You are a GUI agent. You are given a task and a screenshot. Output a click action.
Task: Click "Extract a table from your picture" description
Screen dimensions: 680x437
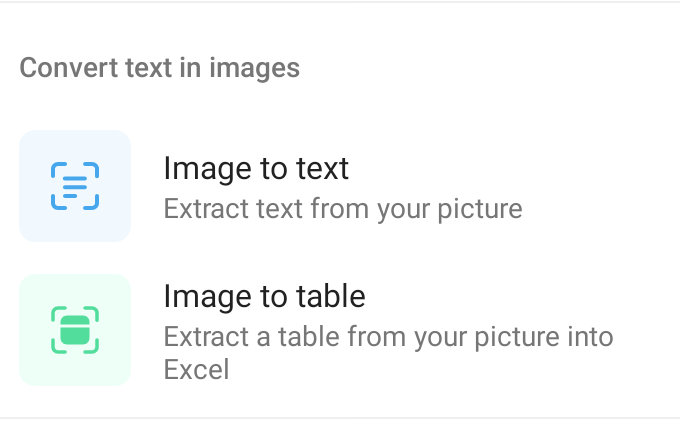(388, 337)
